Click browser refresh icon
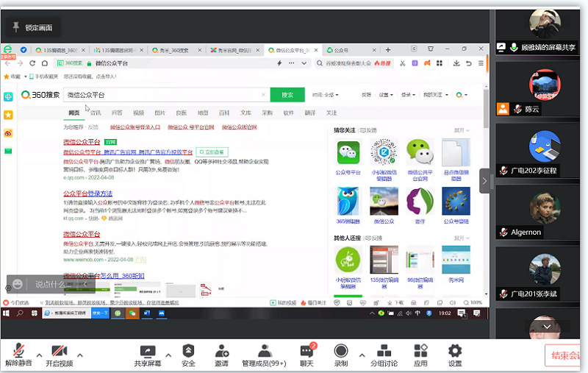 [x=32, y=63]
